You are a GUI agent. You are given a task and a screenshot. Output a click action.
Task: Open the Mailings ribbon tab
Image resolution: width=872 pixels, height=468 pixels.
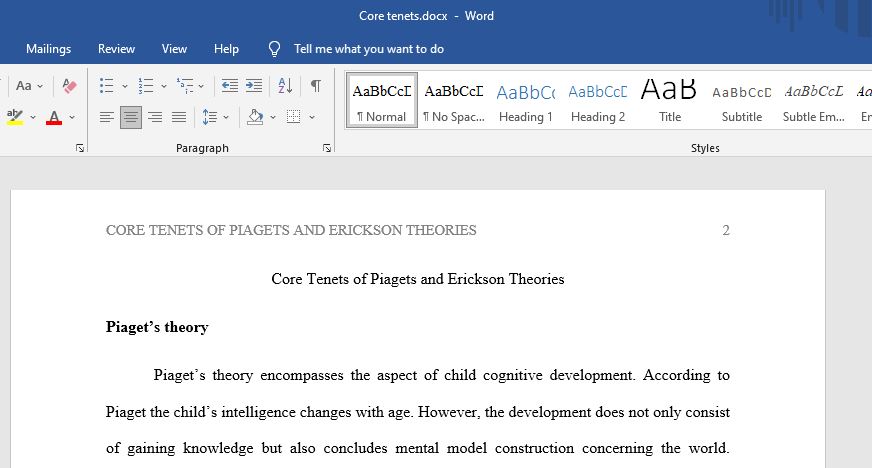click(48, 49)
